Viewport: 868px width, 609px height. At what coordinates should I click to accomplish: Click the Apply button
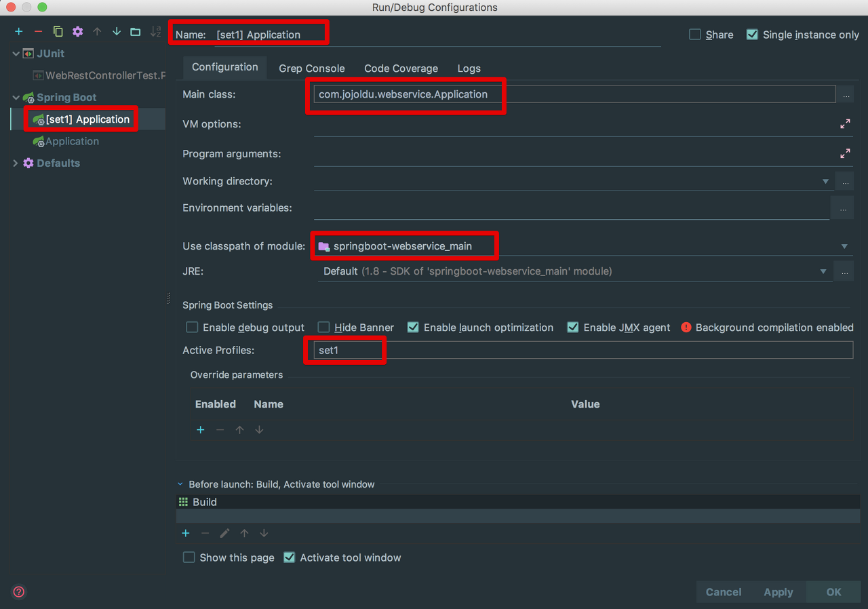coord(778,592)
